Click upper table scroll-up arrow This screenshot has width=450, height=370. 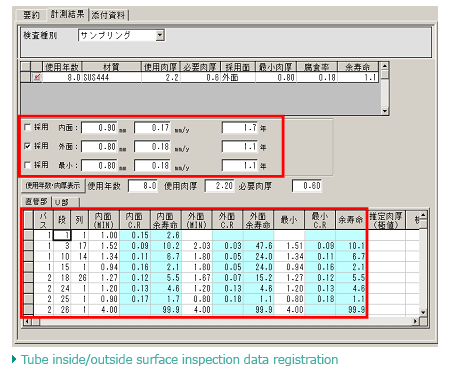[385, 66]
